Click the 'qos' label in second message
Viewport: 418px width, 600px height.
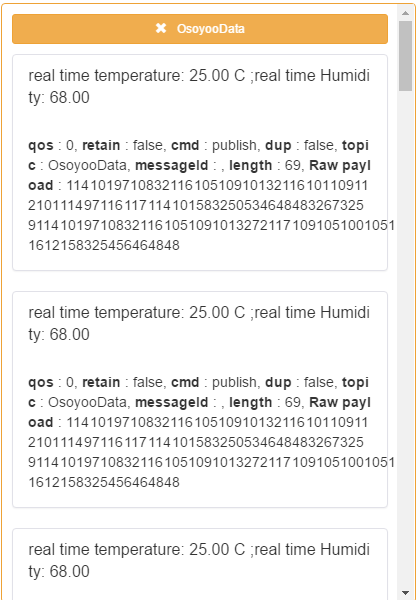pos(41,383)
